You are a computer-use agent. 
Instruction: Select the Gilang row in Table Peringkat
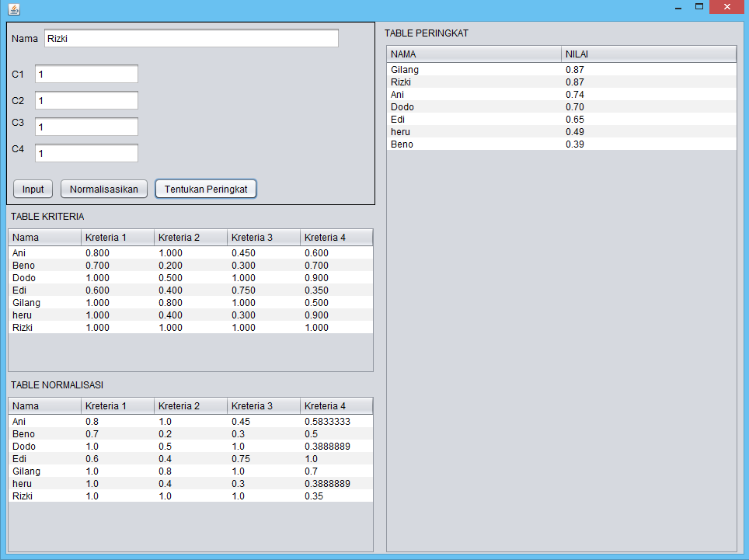[562, 70]
